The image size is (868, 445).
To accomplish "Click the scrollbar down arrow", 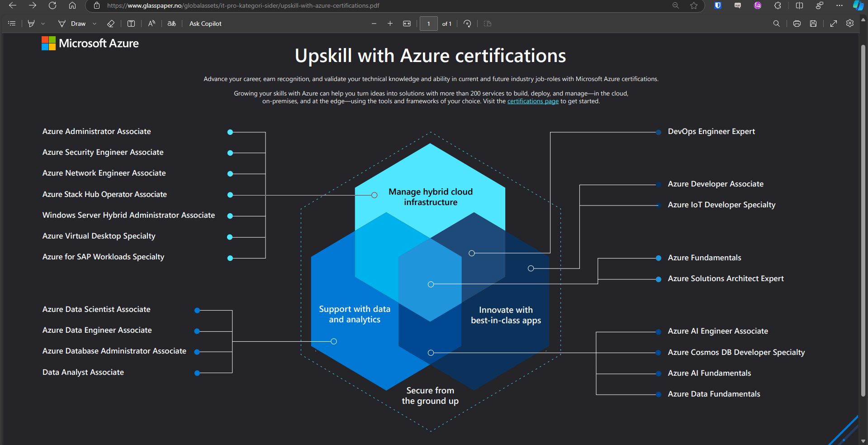I will (863, 441).
